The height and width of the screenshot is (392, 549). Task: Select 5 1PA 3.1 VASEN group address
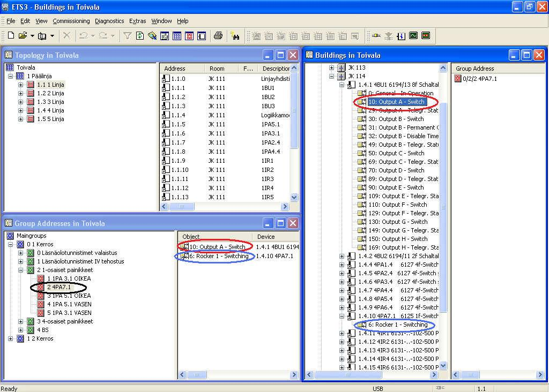pos(69,313)
